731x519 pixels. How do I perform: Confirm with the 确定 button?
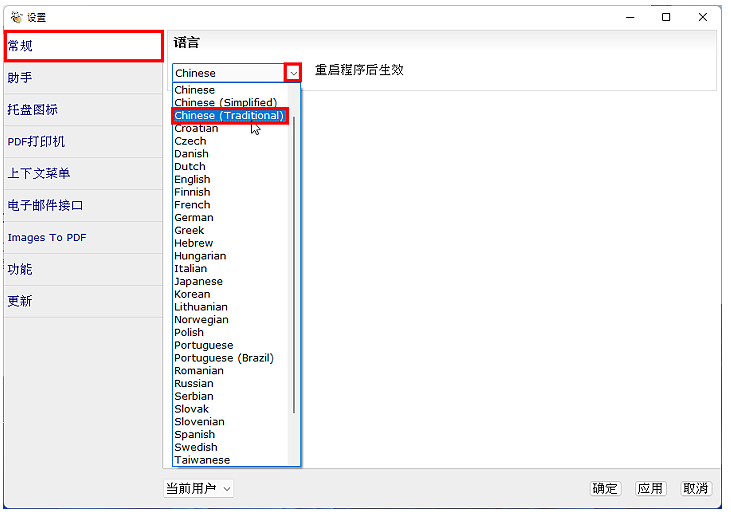pyautogui.click(x=605, y=488)
